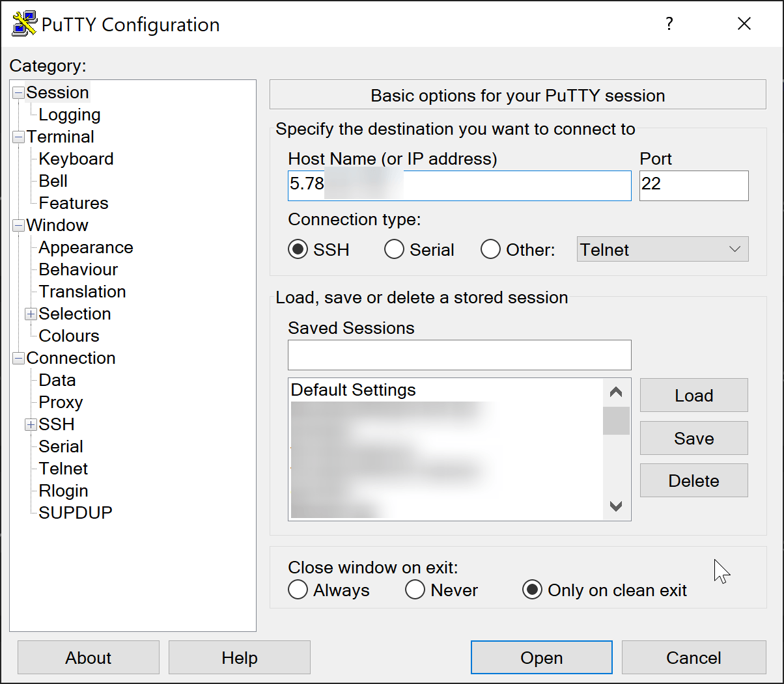
Task: Click the question mark help button
Action: point(669,24)
